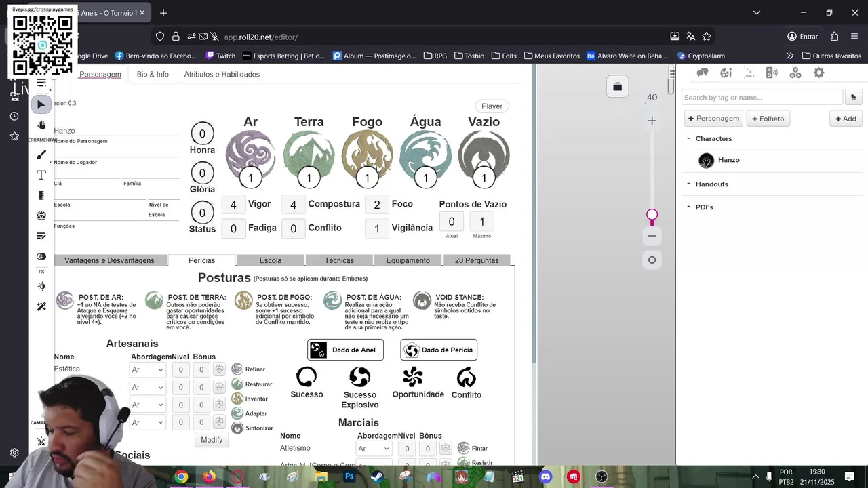Zoom in with the plus icon

tap(652, 121)
